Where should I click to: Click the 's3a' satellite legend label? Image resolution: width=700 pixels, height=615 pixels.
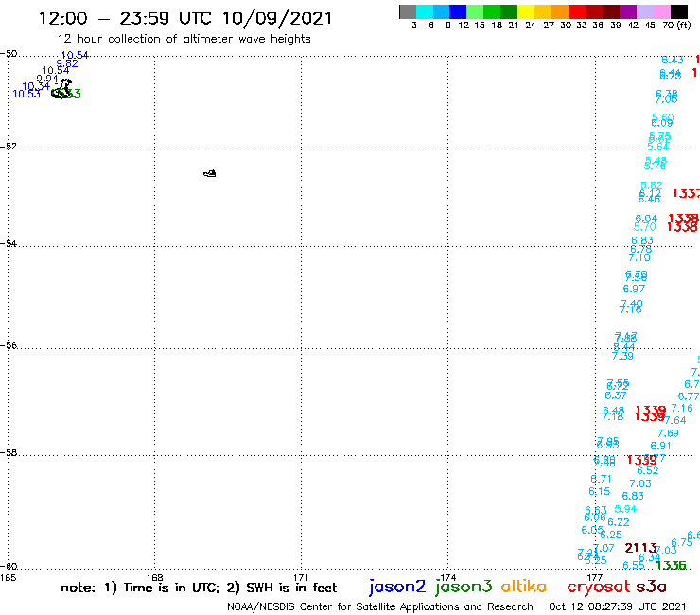click(652, 587)
